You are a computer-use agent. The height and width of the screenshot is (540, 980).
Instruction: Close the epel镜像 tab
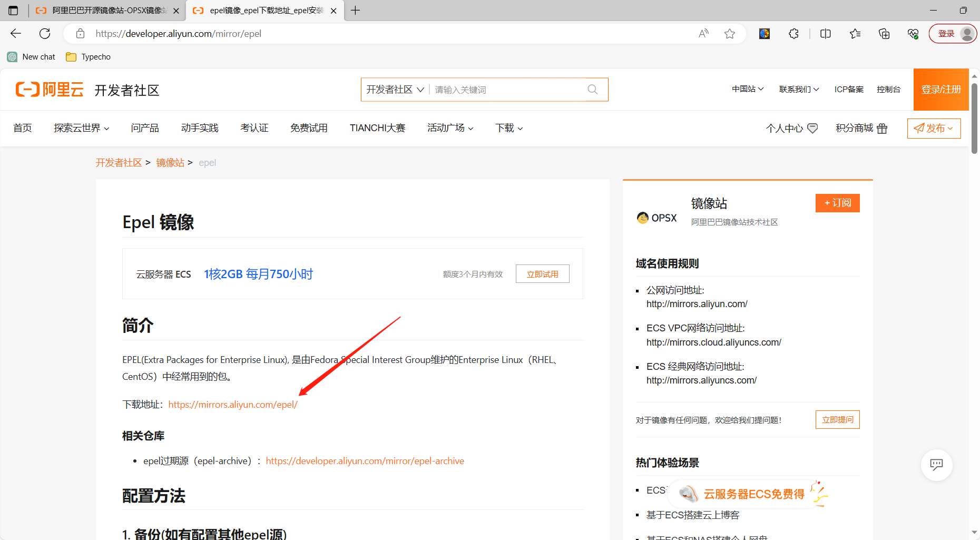click(x=334, y=11)
